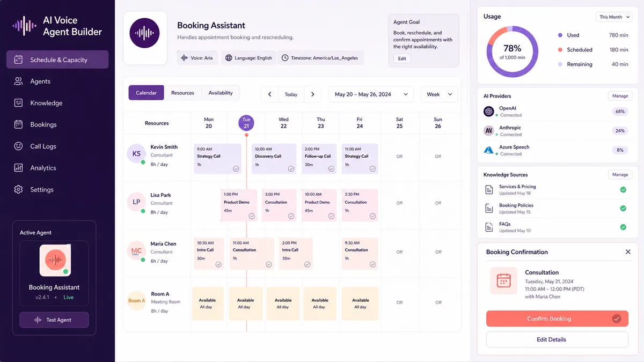Click the Today button
Screen dimensions: 644x362
tap(291, 94)
